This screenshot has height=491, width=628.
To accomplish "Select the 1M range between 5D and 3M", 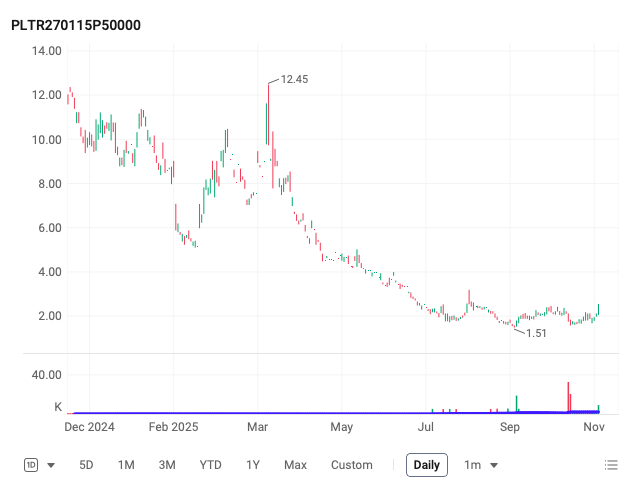I will pyautogui.click(x=126, y=465).
